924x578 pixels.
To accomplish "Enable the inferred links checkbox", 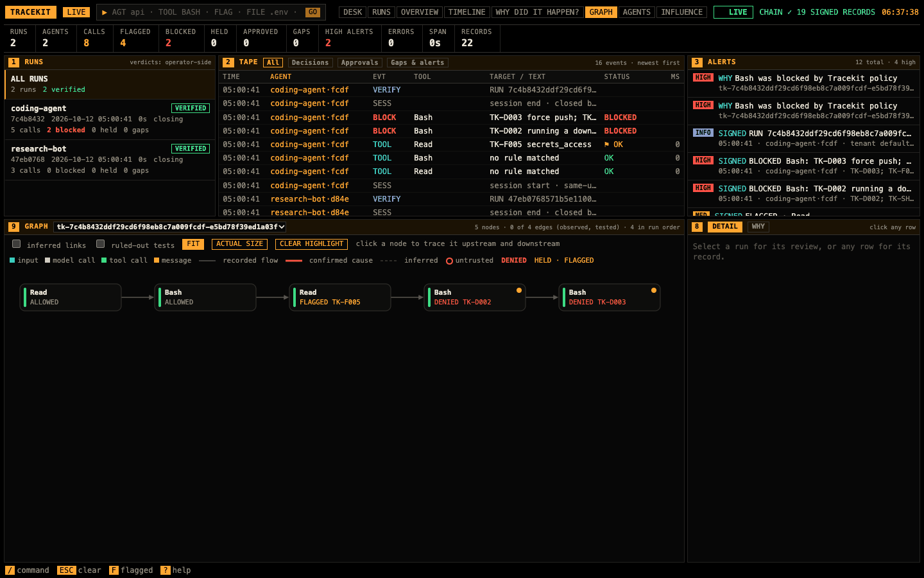I will (17, 244).
